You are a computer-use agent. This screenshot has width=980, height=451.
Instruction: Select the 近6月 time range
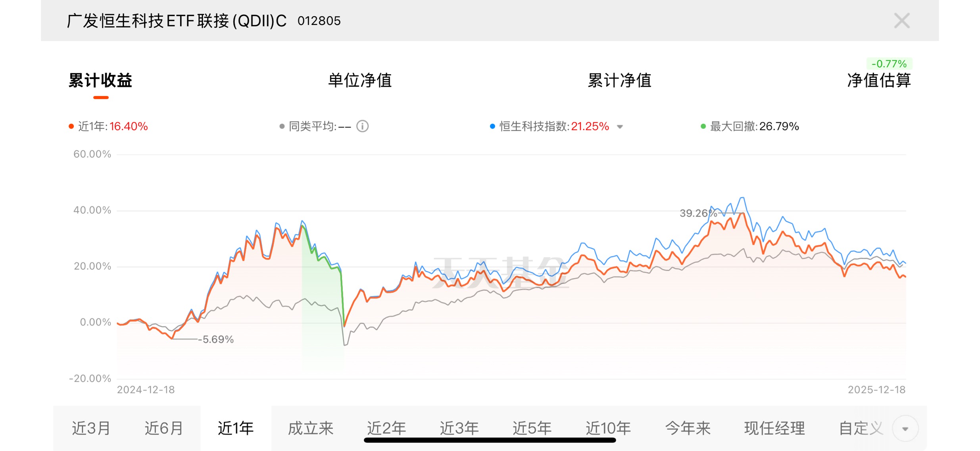tap(164, 428)
